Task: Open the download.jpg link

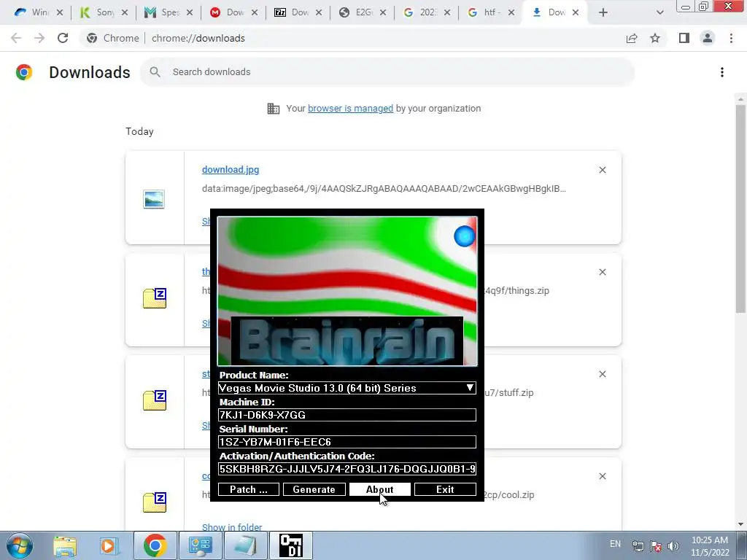Action: pos(231,169)
